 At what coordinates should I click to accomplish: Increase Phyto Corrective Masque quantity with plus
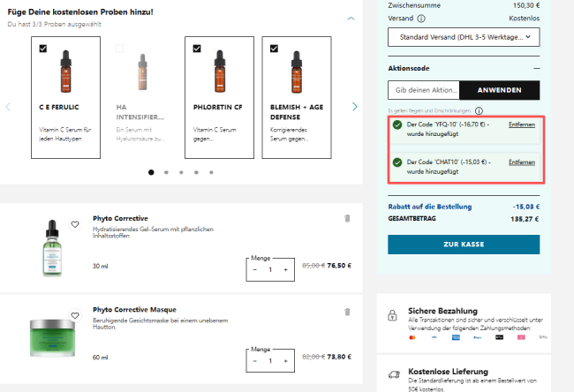tap(285, 361)
